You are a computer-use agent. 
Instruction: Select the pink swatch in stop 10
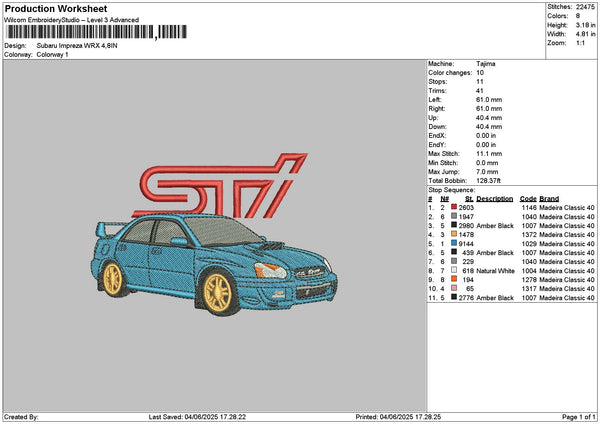point(454,289)
